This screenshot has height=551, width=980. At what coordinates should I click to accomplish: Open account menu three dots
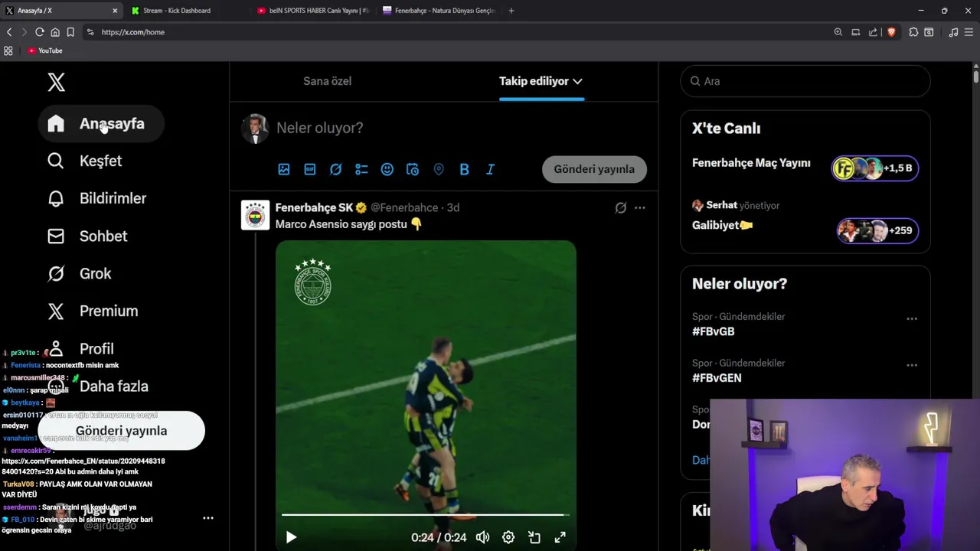click(207, 518)
